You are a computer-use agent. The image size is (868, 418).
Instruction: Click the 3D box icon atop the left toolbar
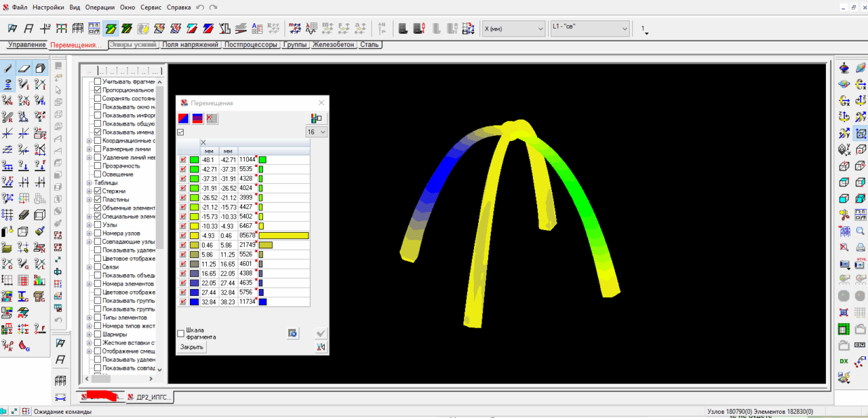[x=40, y=68]
